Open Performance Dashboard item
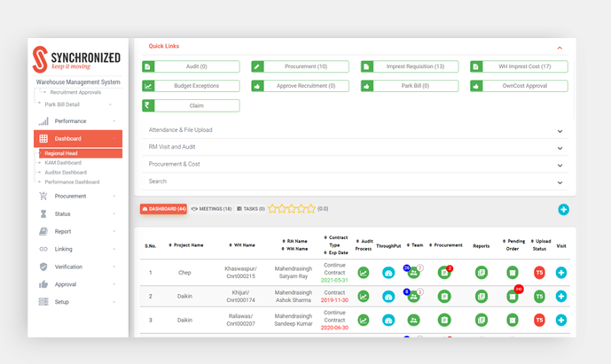 pos(72,182)
